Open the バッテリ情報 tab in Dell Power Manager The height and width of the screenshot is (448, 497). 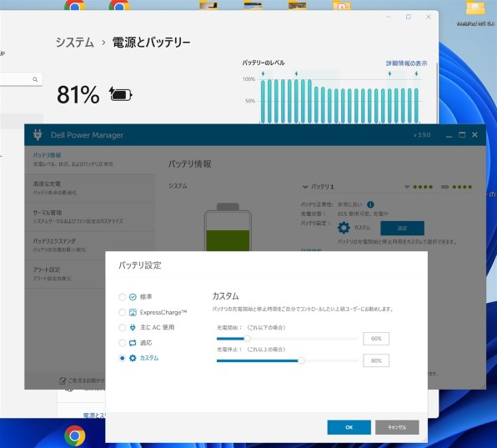click(x=90, y=159)
